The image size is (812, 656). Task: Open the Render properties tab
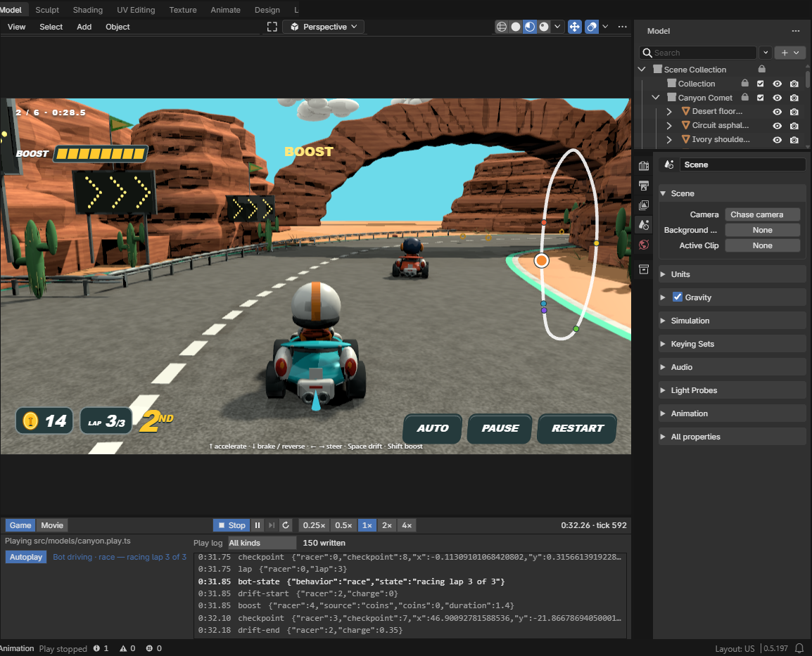(x=644, y=166)
